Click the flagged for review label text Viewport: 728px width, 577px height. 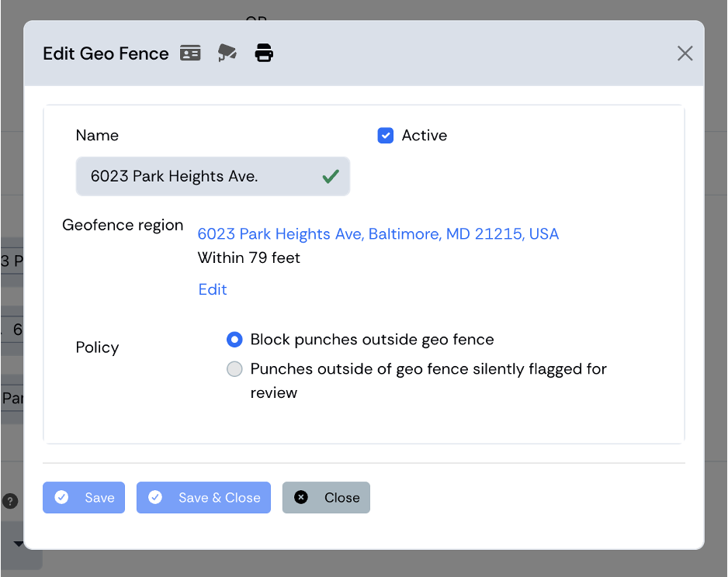coord(428,380)
